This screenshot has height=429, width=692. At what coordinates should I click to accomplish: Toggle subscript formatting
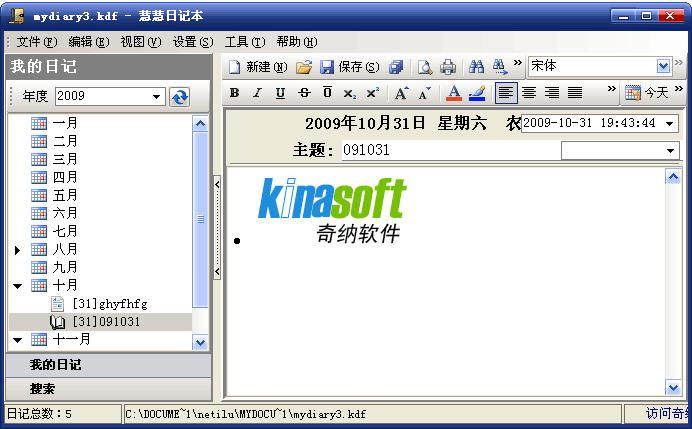[x=350, y=93]
